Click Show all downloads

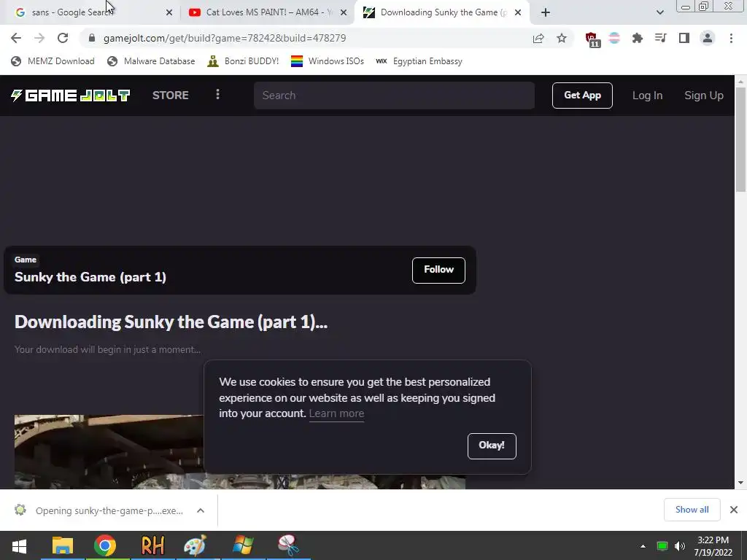(692, 510)
